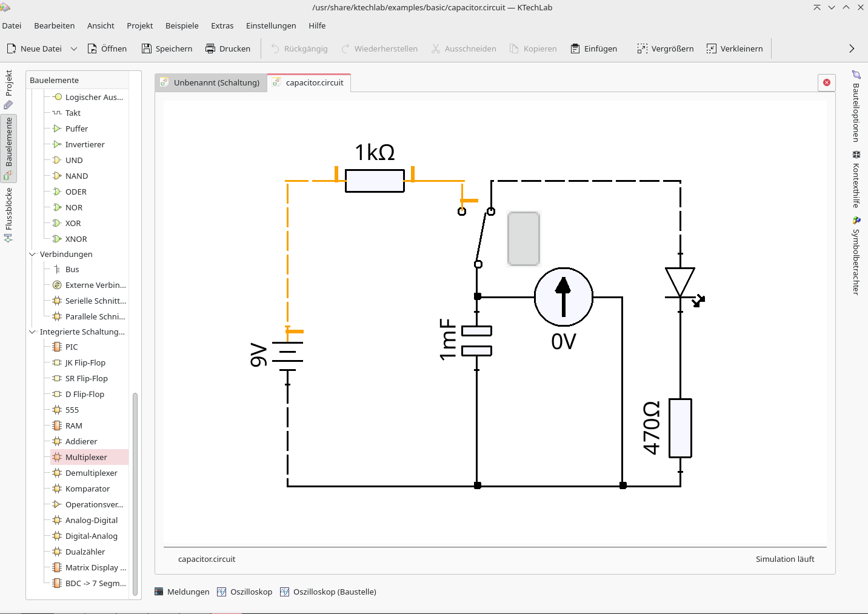Show more toolbar items via chevron

pyautogui.click(x=852, y=48)
